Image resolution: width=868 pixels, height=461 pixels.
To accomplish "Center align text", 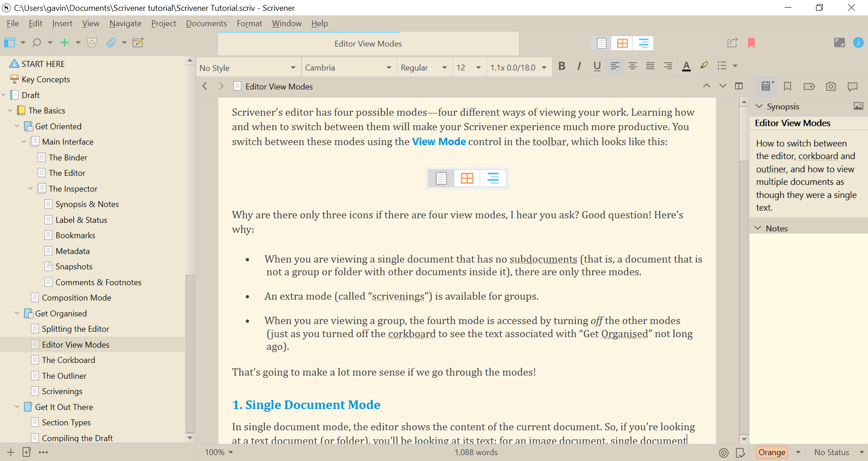I will click(x=632, y=66).
